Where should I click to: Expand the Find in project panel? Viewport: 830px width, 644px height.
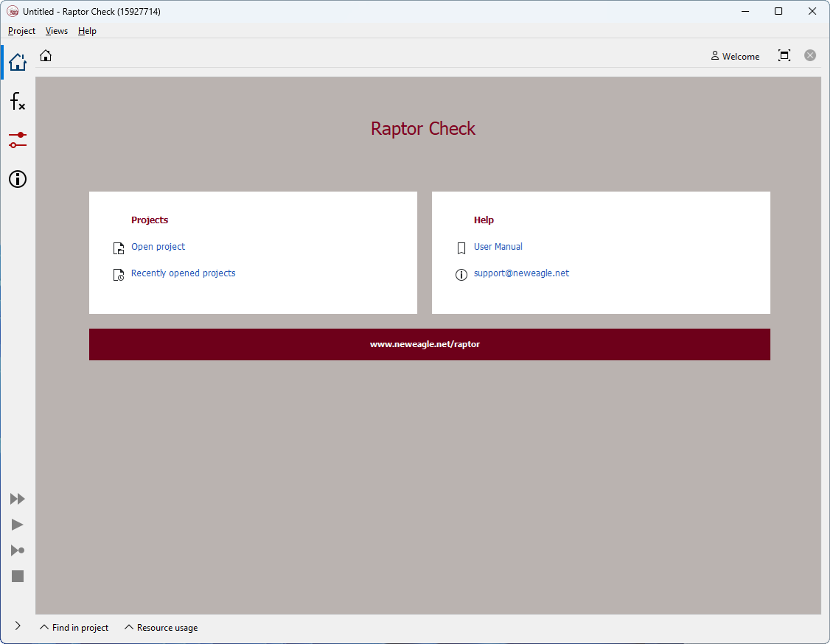[74, 628]
